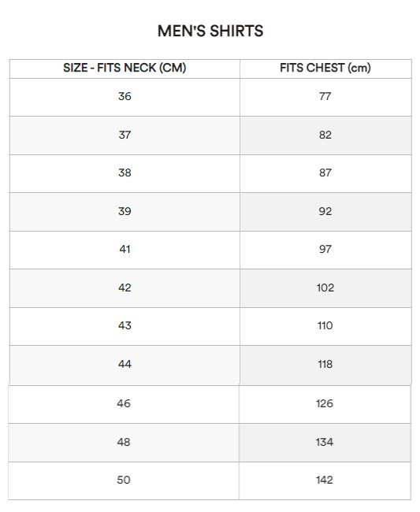Click chest value 126 cell
Screen dimensions: 420x512
325,404
